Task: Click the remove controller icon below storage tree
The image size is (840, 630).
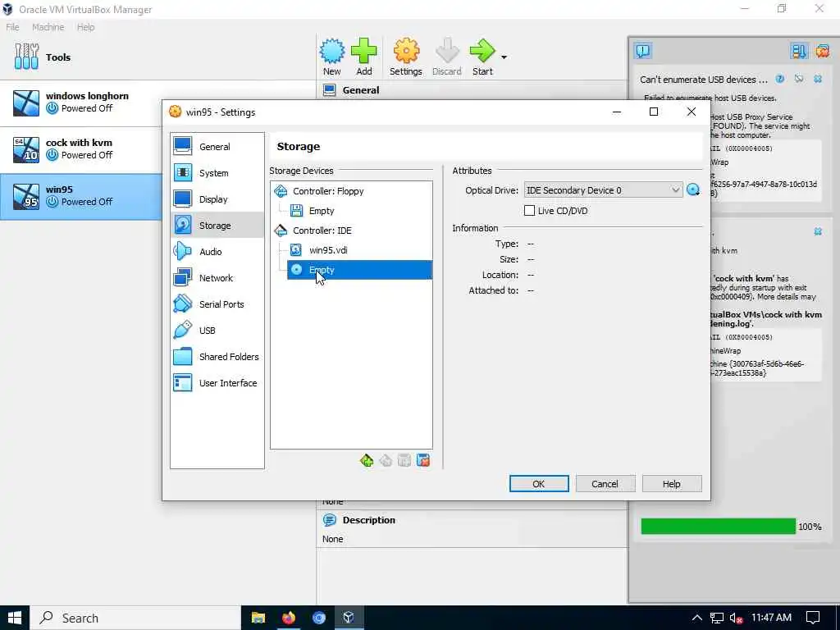Action: 386,460
